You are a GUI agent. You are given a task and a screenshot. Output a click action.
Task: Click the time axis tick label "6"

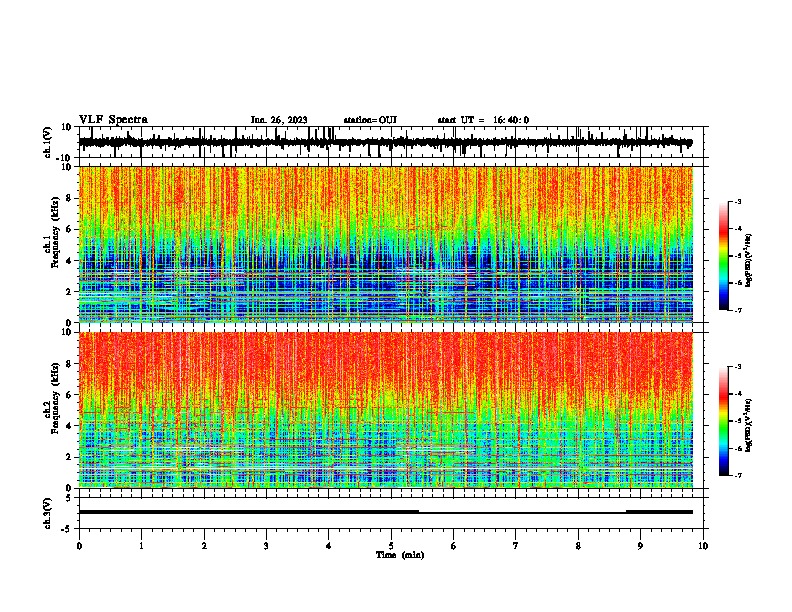click(454, 546)
